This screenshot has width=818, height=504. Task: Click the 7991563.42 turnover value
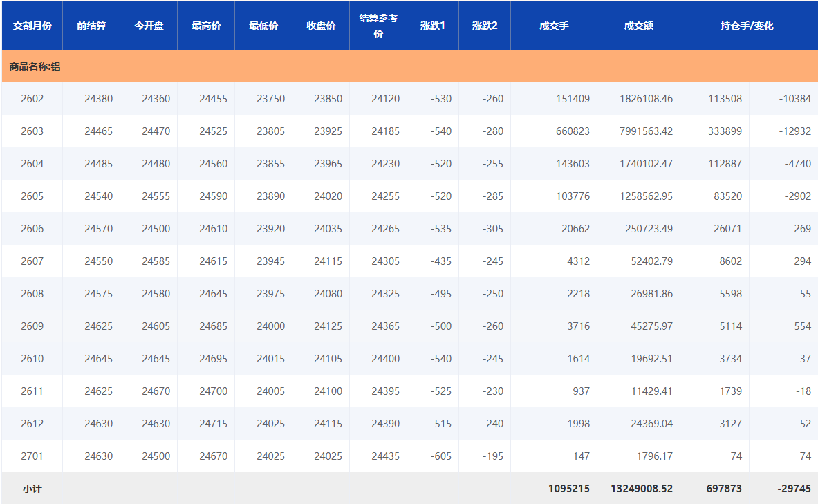pyautogui.click(x=646, y=131)
